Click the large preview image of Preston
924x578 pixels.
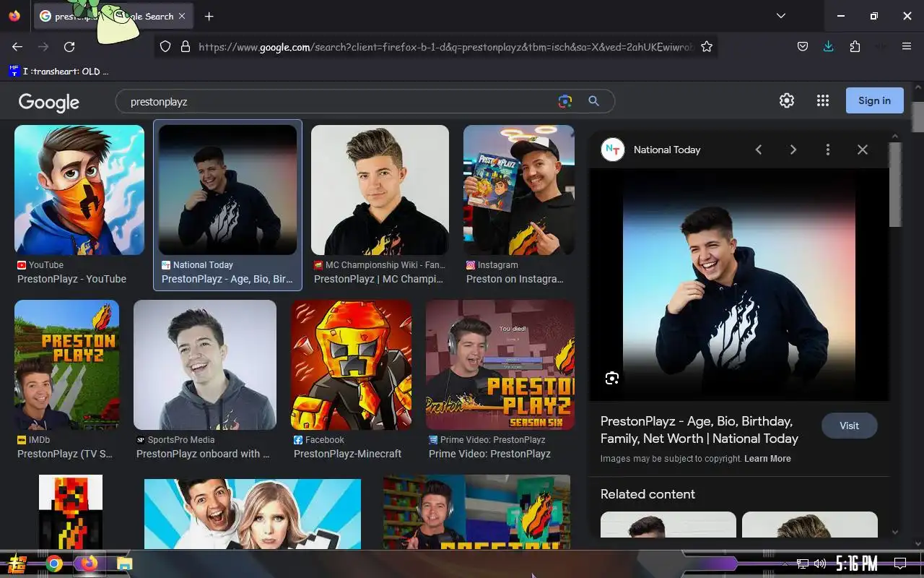739,285
